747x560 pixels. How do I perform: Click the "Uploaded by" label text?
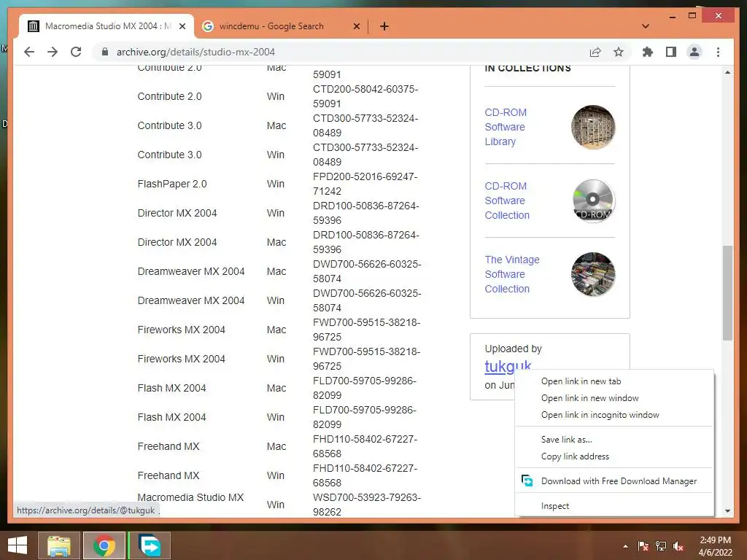tap(513, 349)
